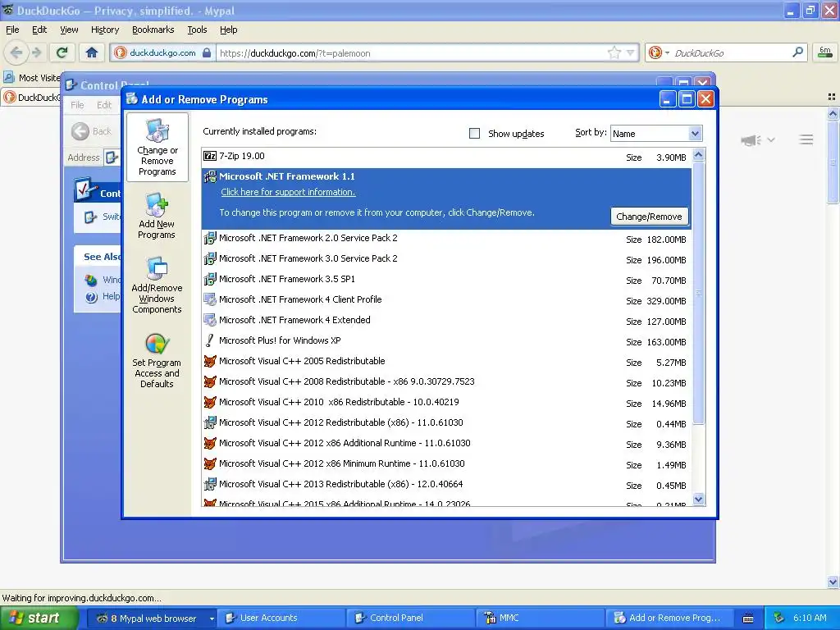Click the Visual C++ 2013 Redistributable (x86) icon
The image size is (840, 630).
210,484
